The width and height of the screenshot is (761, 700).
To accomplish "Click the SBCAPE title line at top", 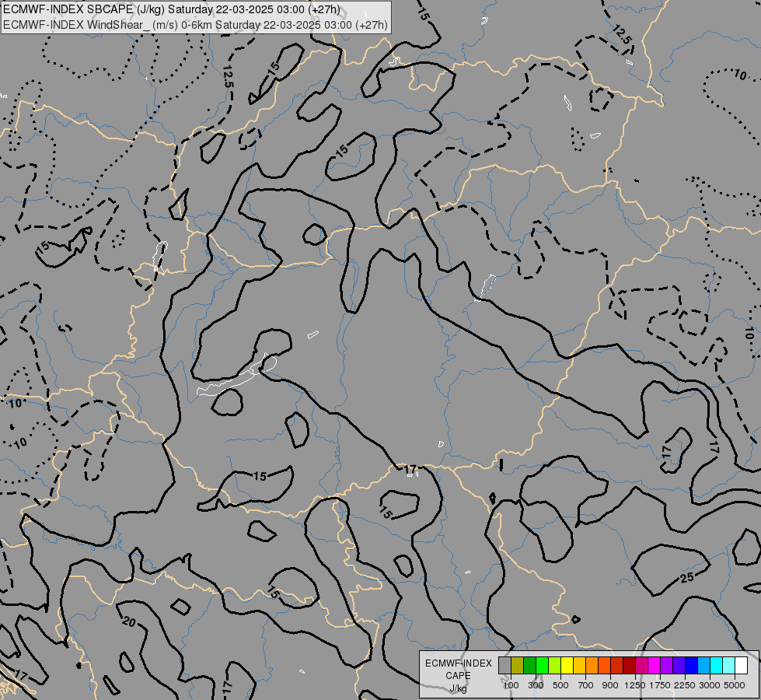I will [x=172, y=9].
